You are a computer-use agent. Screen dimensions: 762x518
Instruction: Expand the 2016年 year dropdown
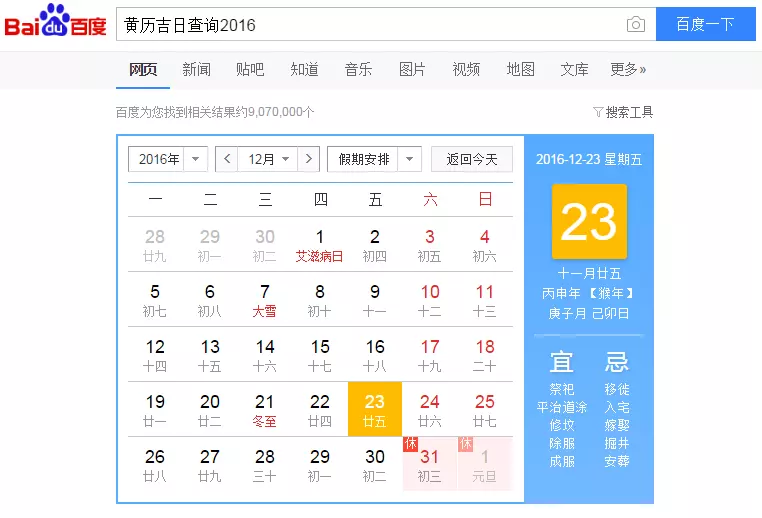point(167,159)
